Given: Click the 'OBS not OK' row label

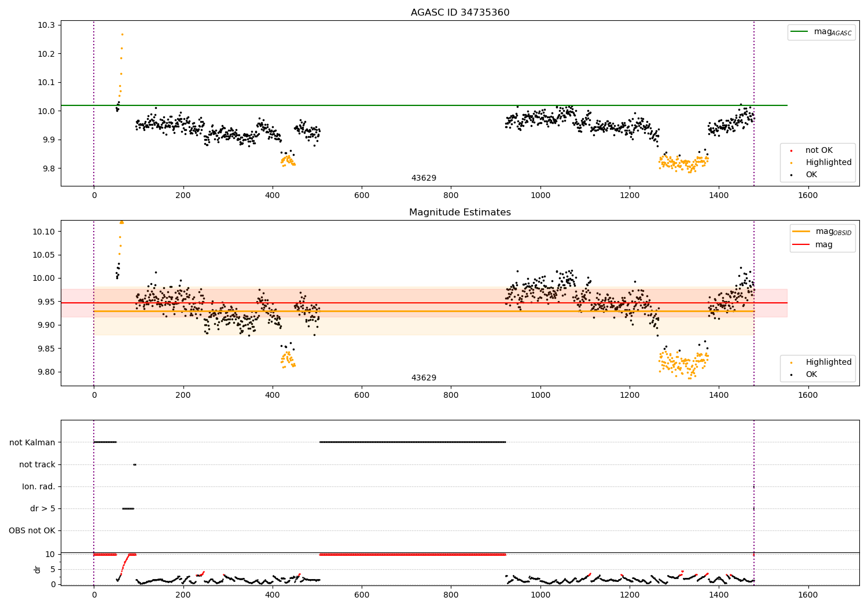Looking at the screenshot, I should 32,530.
